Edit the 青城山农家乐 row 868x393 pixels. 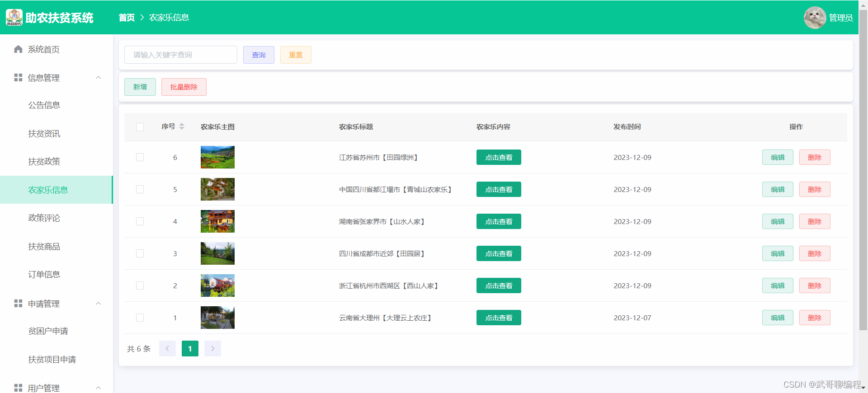point(778,189)
